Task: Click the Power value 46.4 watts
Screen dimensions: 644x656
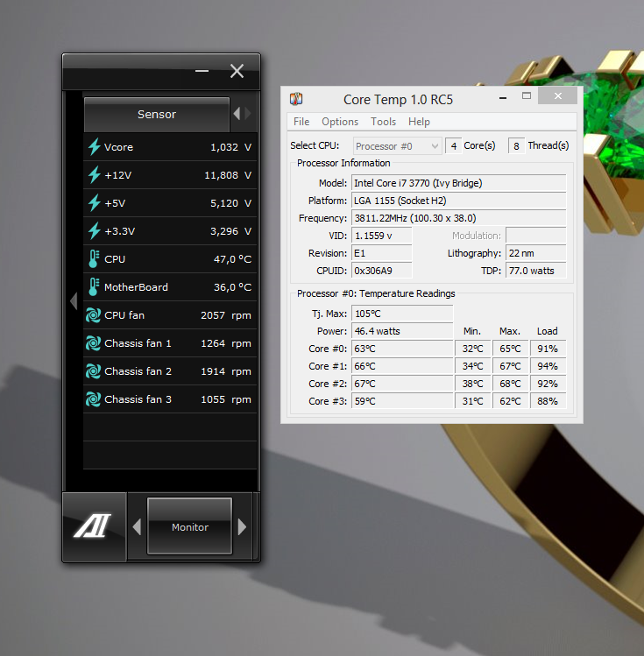Action: click(402, 331)
